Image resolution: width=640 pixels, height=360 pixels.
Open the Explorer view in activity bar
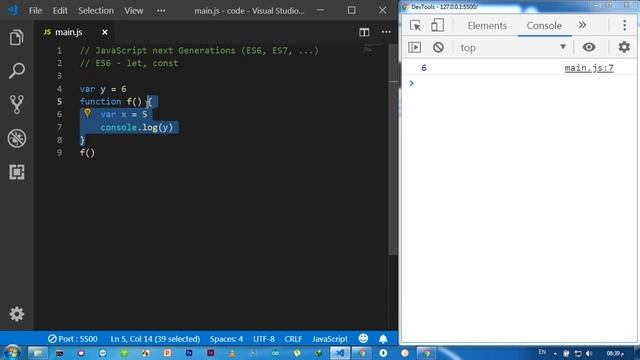(x=17, y=38)
